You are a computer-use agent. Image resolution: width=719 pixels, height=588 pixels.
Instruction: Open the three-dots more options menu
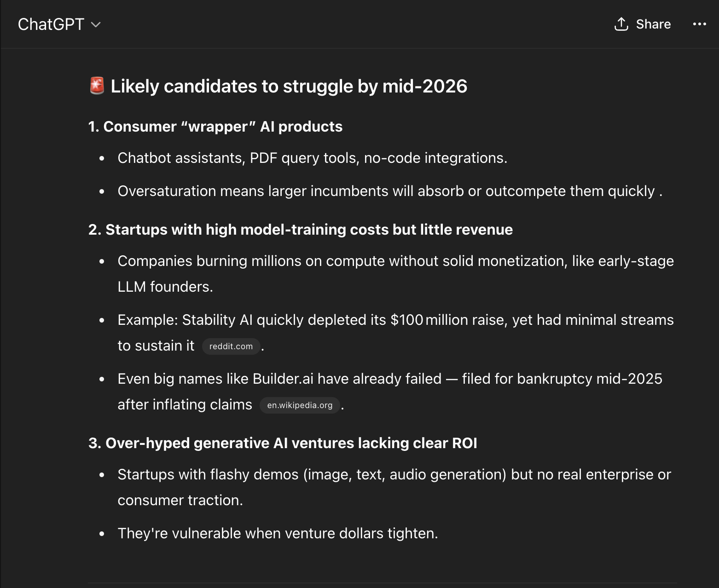pos(699,24)
